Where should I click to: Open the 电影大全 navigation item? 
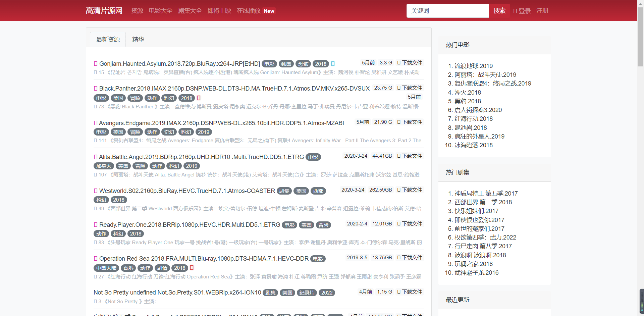click(x=161, y=11)
